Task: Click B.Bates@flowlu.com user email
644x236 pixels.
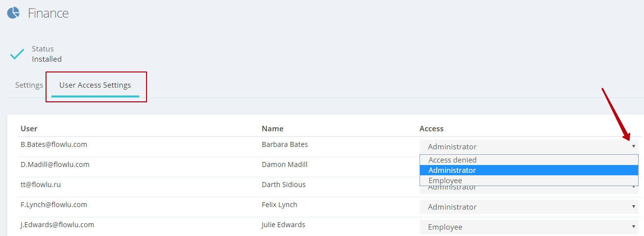Action: (54, 144)
